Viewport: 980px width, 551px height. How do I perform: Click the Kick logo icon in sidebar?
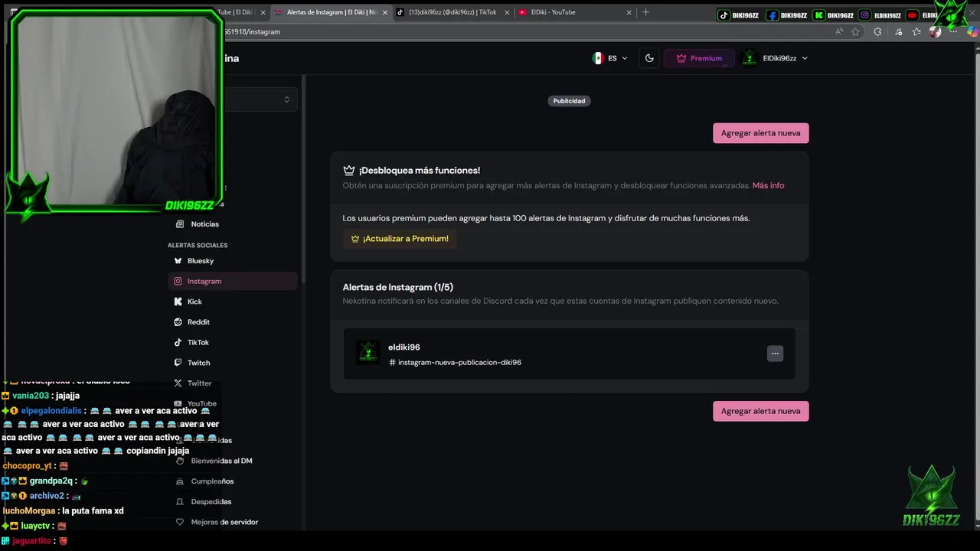pos(178,302)
